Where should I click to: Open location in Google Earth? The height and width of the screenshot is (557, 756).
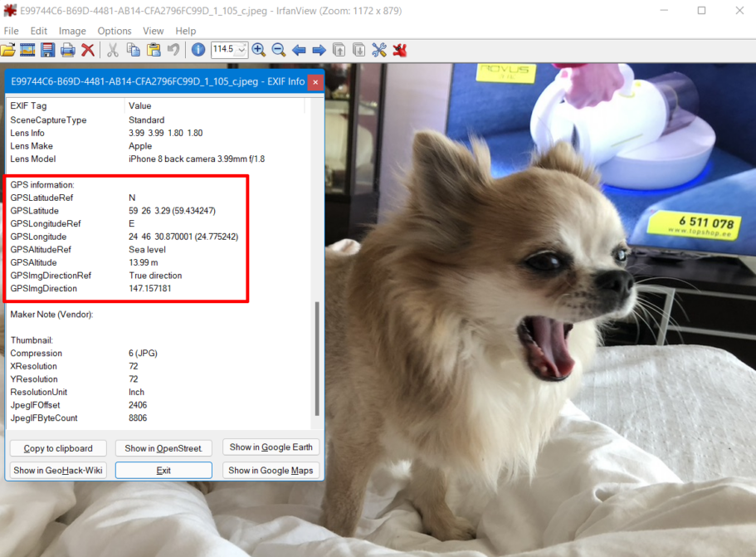(x=271, y=447)
